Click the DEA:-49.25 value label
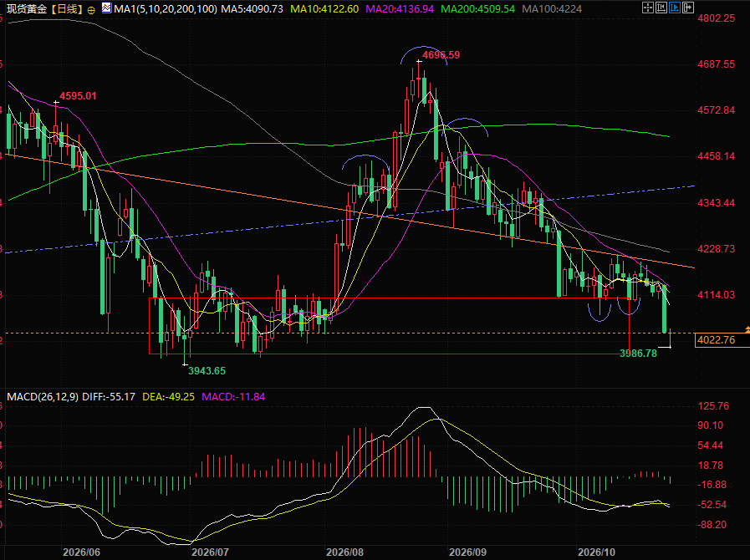The height and width of the screenshot is (560, 750). (x=168, y=397)
